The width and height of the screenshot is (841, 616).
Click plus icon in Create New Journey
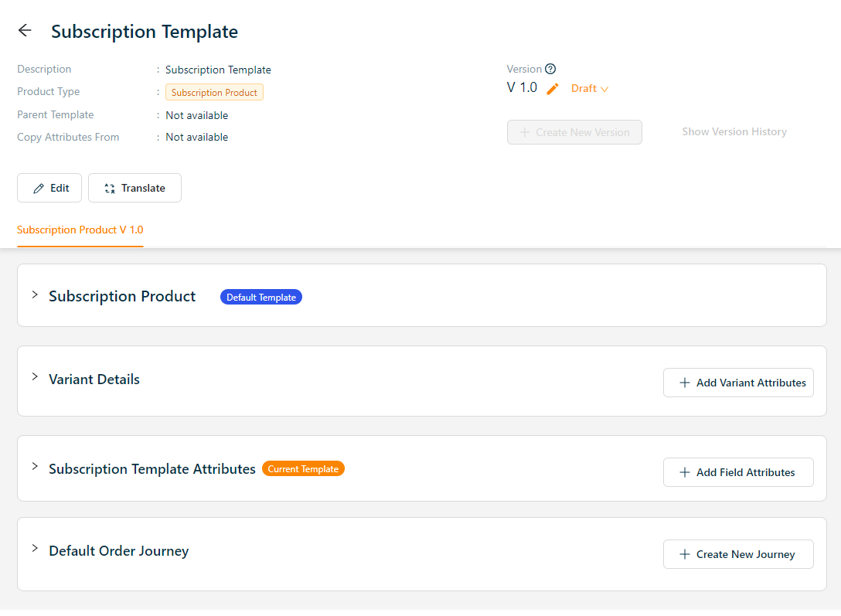pos(684,554)
